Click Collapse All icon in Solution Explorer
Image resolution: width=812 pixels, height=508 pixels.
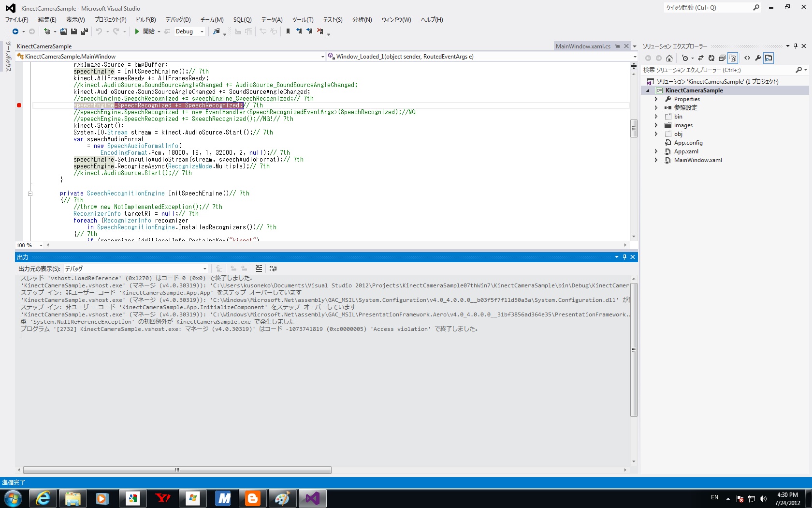tap(722, 58)
